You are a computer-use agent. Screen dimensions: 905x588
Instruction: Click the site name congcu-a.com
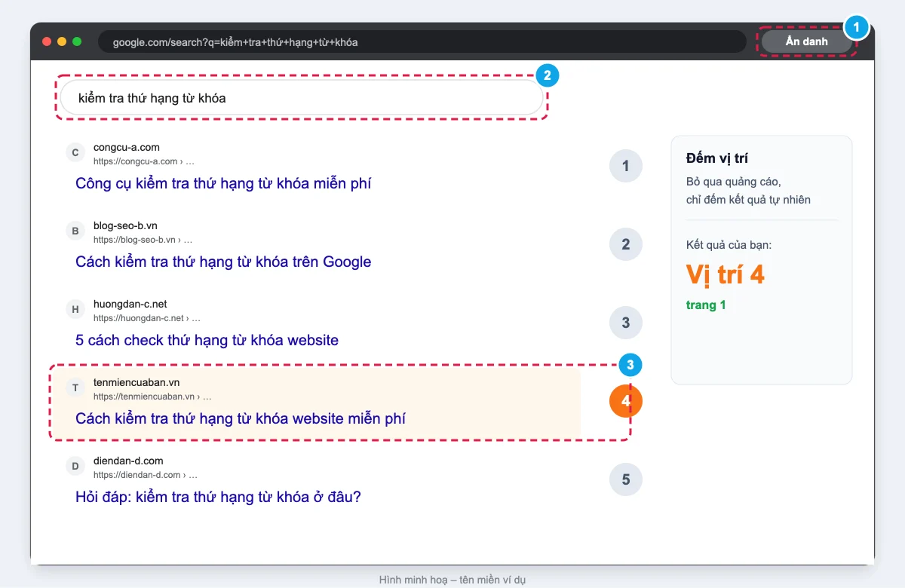pyautogui.click(x=127, y=147)
